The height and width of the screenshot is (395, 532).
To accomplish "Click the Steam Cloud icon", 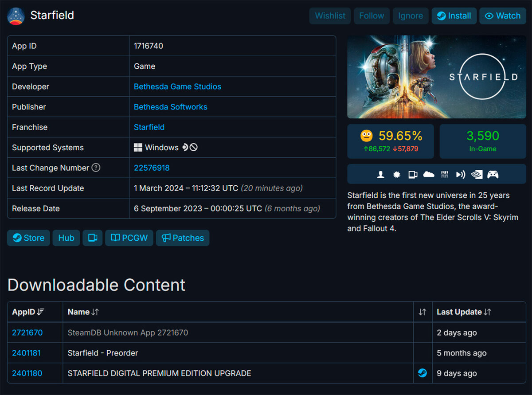I will [x=429, y=175].
